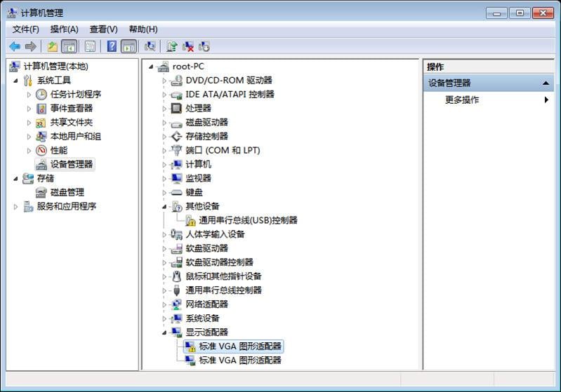
Task: Click 更多操作 in the actions pane
Action: [x=462, y=100]
